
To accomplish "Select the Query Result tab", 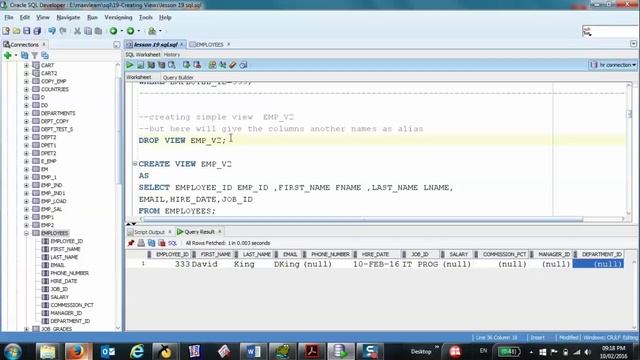I will 199,232.
